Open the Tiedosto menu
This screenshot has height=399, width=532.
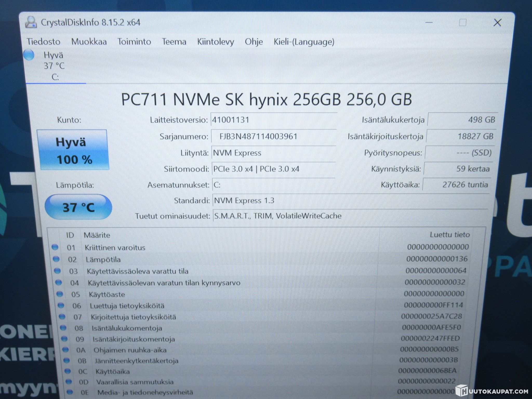(x=43, y=42)
